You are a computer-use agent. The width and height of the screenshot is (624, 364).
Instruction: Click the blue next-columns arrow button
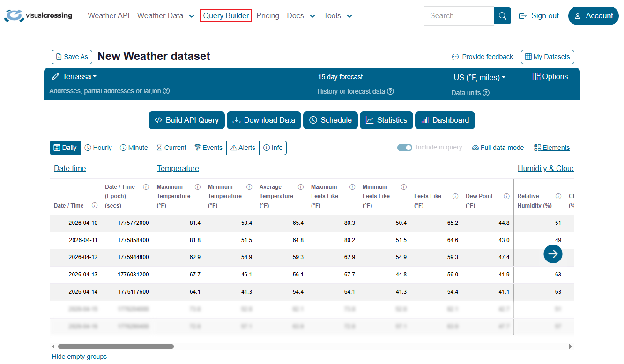[x=553, y=253]
